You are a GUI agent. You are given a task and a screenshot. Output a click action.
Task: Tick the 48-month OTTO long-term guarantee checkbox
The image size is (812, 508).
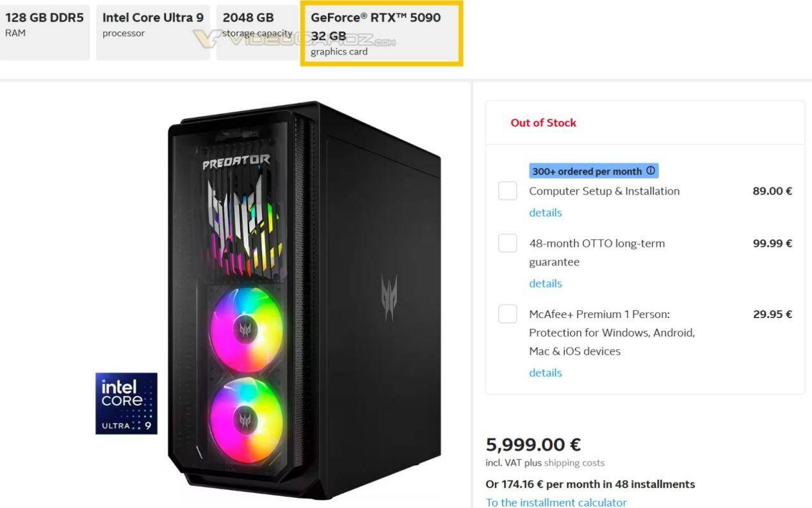[x=508, y=243]
